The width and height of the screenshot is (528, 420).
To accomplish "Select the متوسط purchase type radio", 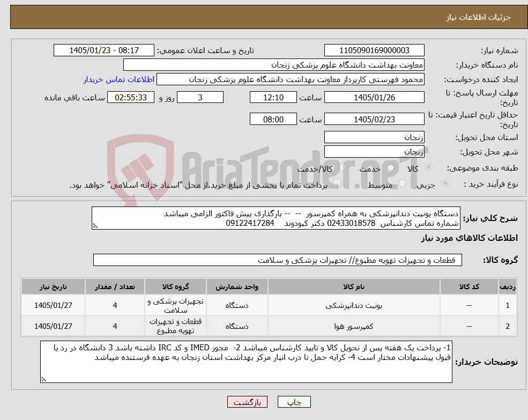I will (403, 183).
